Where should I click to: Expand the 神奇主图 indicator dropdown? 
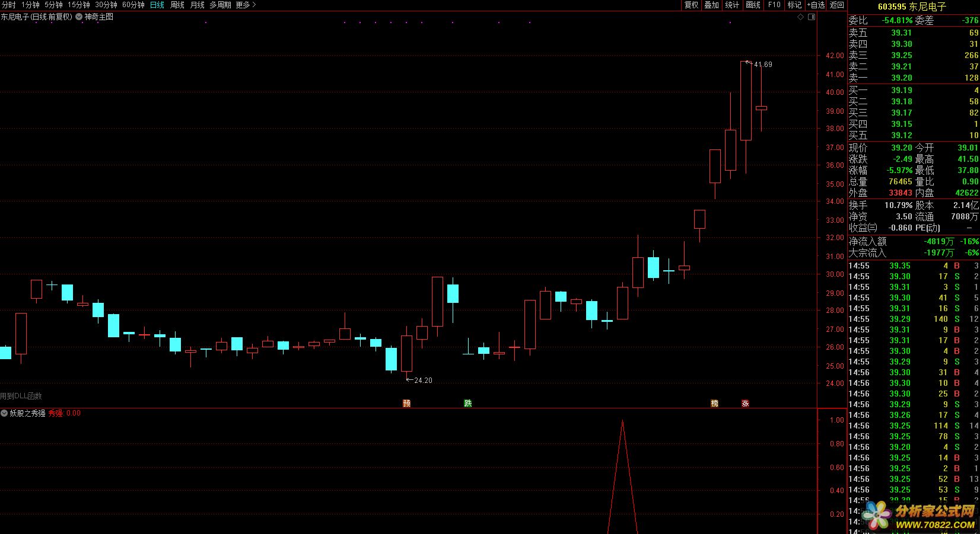pyautogui.click(x=79, y=17)
